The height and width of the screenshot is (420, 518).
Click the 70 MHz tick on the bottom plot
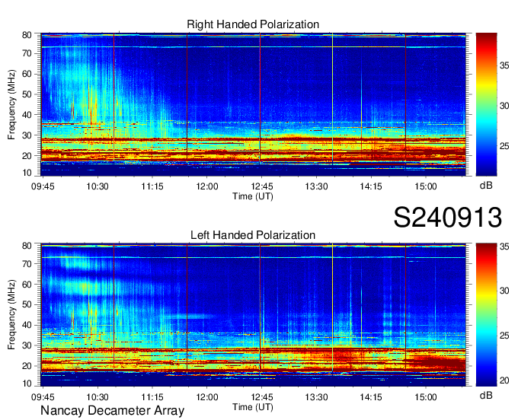click(x=27, y=264)
